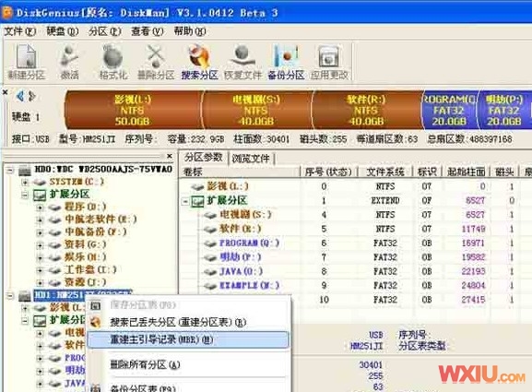Click the 起始柱面 column header
Image resolution: width=532 pixels, height=392 pixels.
[467, 172]
